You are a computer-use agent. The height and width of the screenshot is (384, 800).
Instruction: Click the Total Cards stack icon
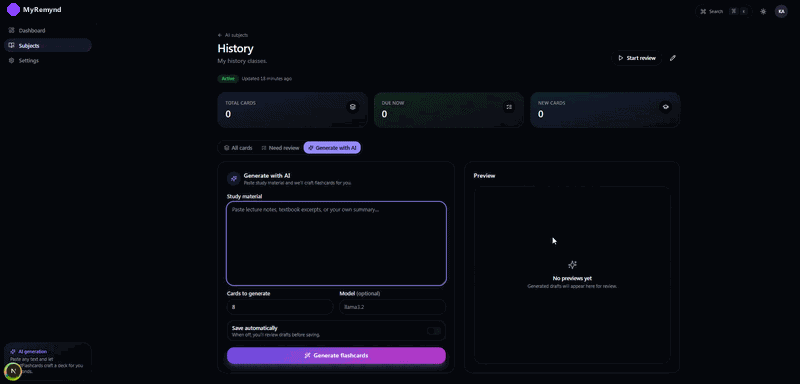point(352,107)
